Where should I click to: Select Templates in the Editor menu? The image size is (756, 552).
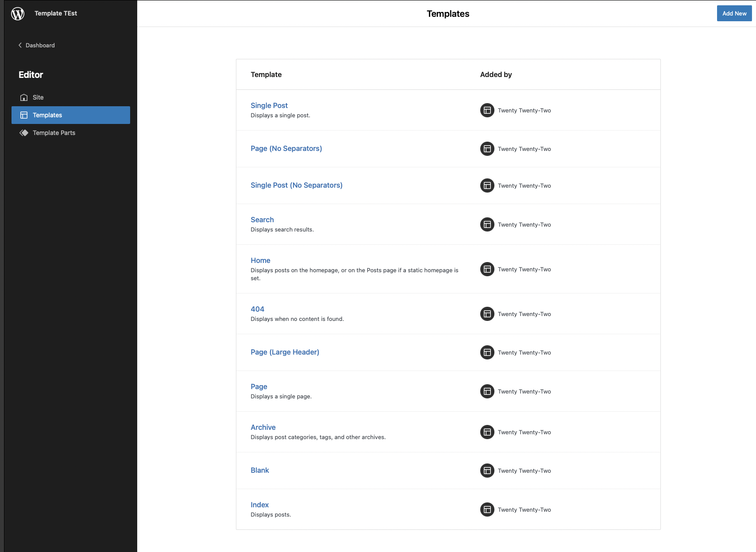coord(47,115)
